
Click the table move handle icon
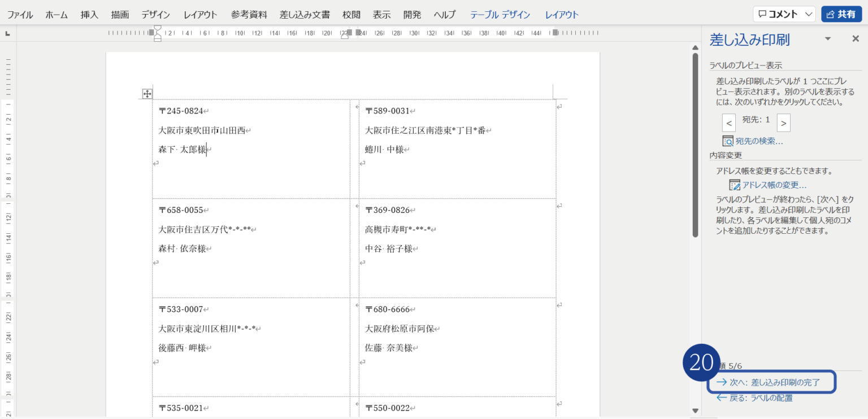coord(146,94)
